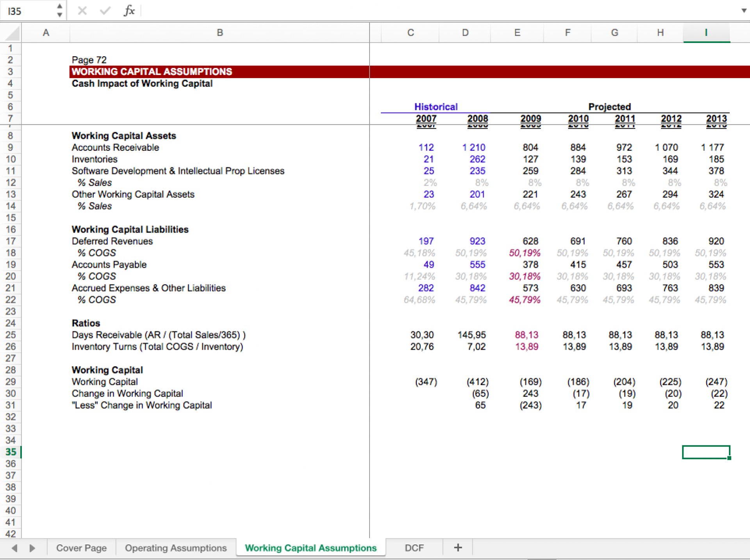The image size is (750, 560).
Task: Select column D header
Action: pos(465,33)
